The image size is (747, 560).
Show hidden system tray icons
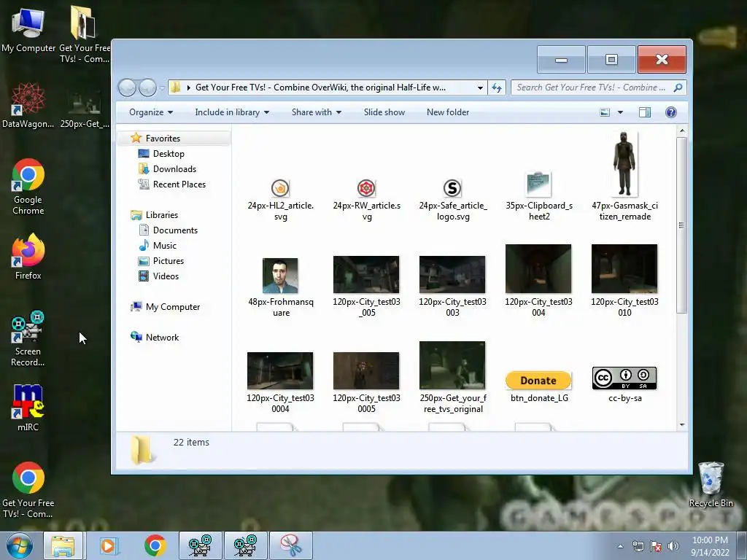pos(620,546)
